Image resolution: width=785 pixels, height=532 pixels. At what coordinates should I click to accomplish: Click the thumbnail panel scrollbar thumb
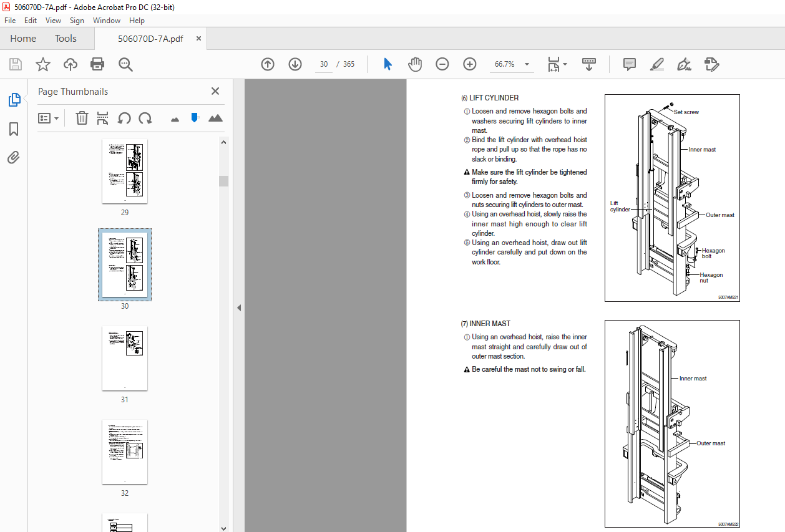(x=223, y=181)
